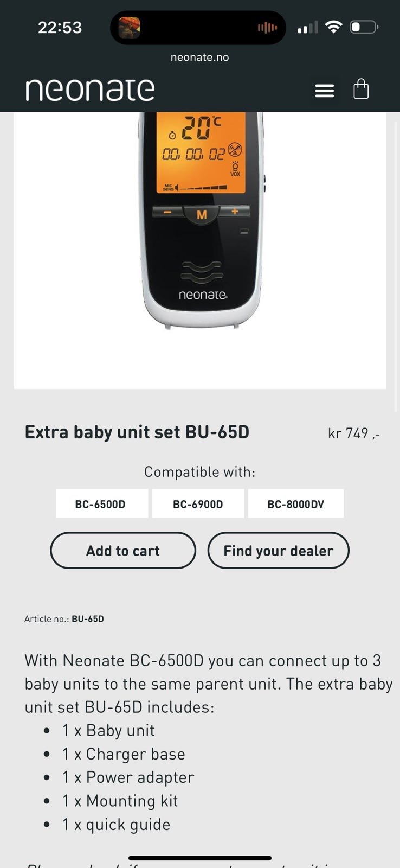400x868 pixels.
Task: Tap the battery status icon
Action: point(364,27)
